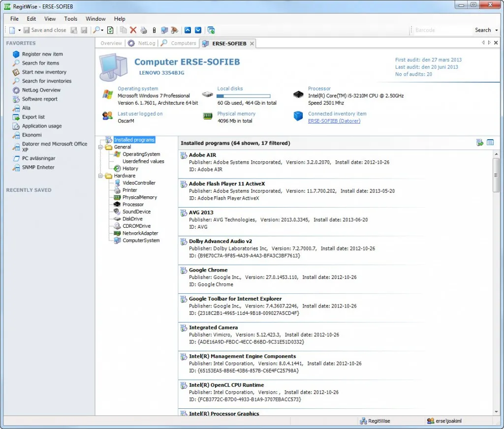Screen dimensions: 504x429
Task: Select Processor in the tree
Action: [133, 204]
